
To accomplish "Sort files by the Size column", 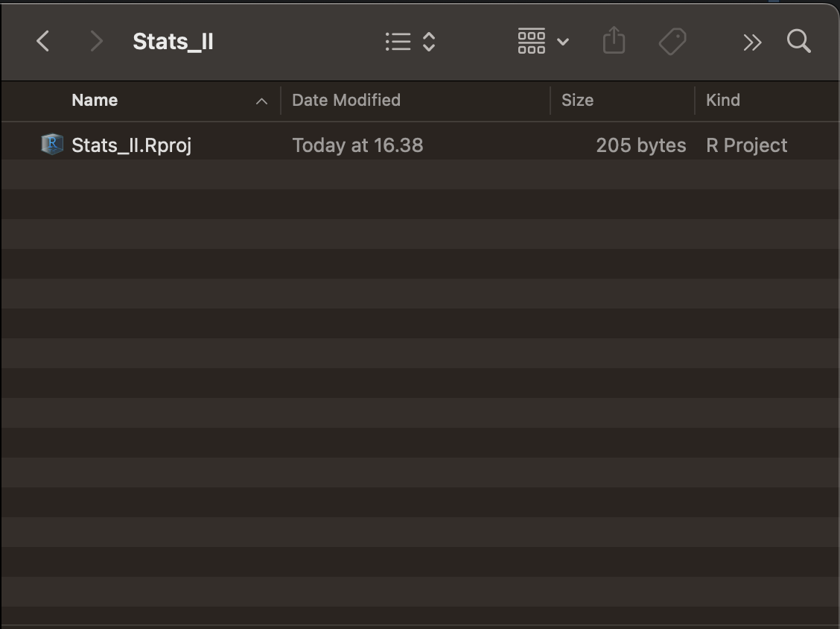I will pos(578,101).
